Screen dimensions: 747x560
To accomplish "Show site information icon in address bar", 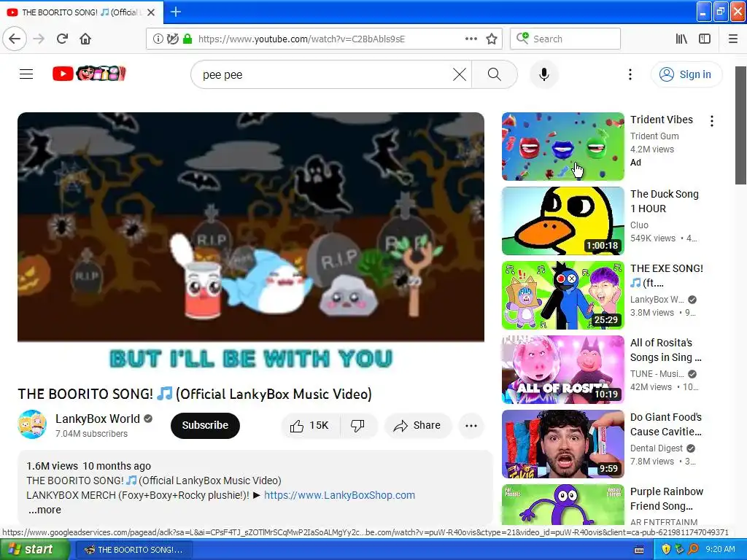I will tap(158, 39).
